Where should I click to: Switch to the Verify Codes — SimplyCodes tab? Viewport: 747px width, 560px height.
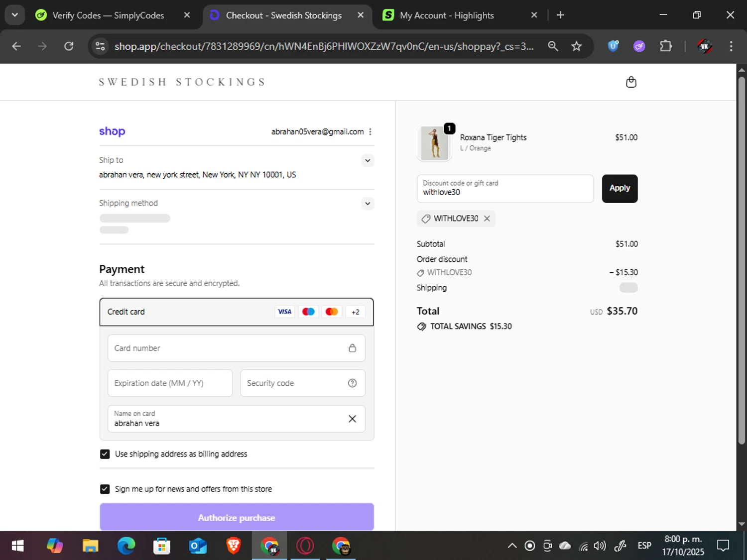click(x=108, y=15)
